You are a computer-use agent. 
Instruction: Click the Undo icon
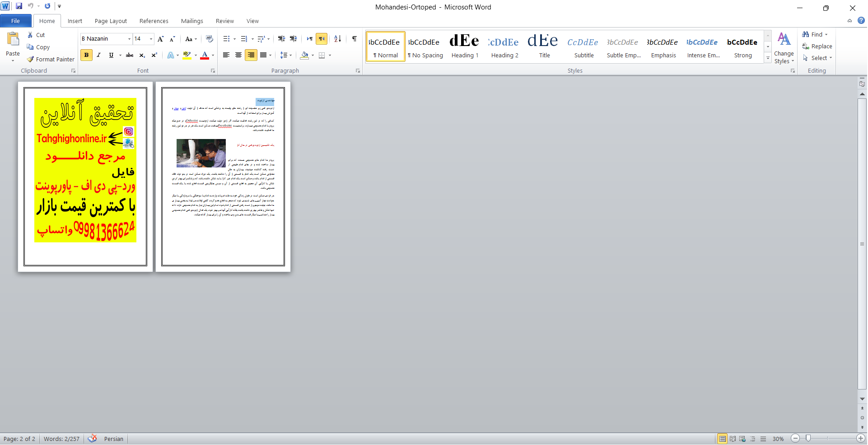[31, 6]
